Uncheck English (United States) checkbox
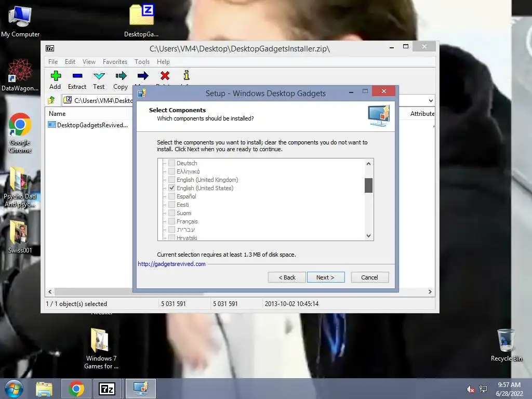Screen dimensions: 532x399 coord(171,188)
